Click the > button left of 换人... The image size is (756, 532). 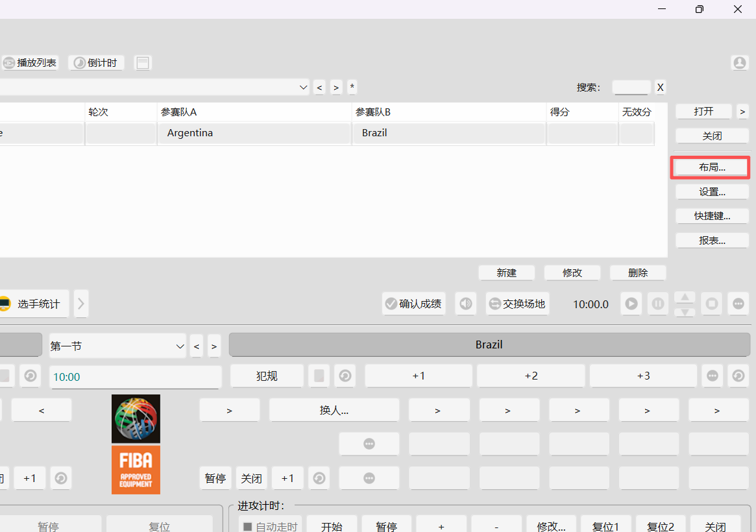point(230,411)
